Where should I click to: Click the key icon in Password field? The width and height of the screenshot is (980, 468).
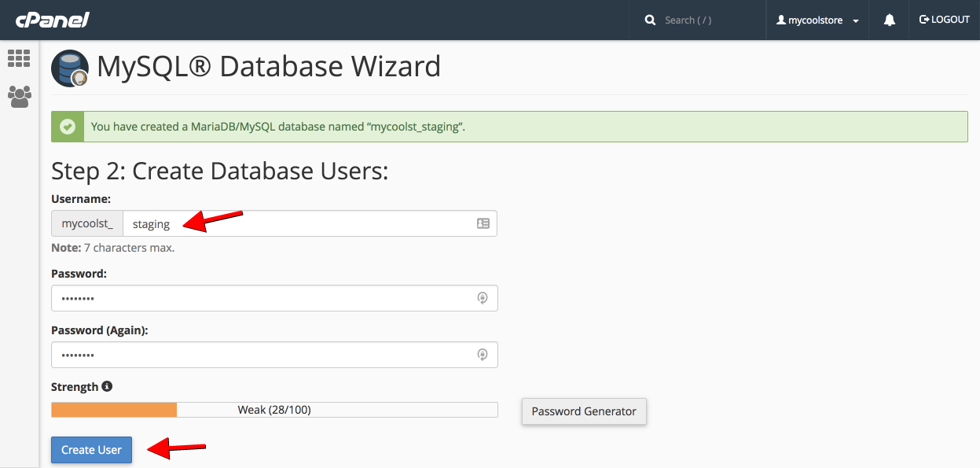pyautogui.click(x=483, y=298)
